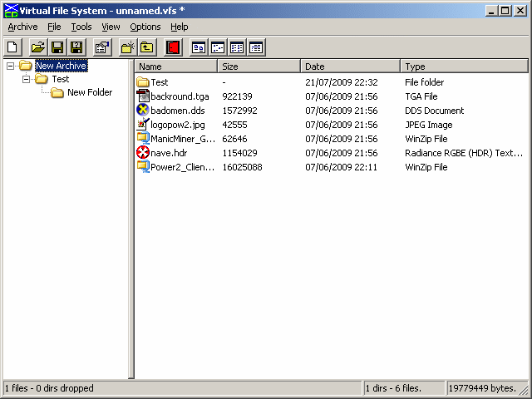Click date 07/06/2009 22:11
The image size is (532, 399).
[342, 167]
